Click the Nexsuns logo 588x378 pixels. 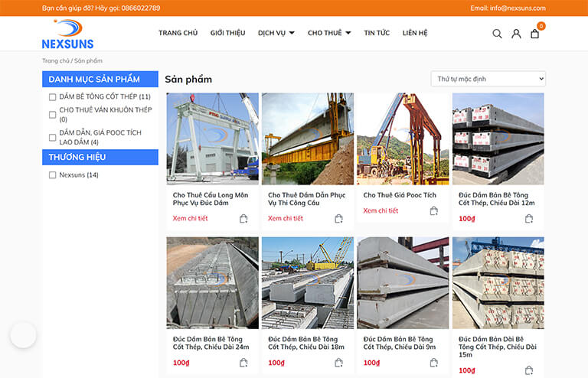point(67,34)
